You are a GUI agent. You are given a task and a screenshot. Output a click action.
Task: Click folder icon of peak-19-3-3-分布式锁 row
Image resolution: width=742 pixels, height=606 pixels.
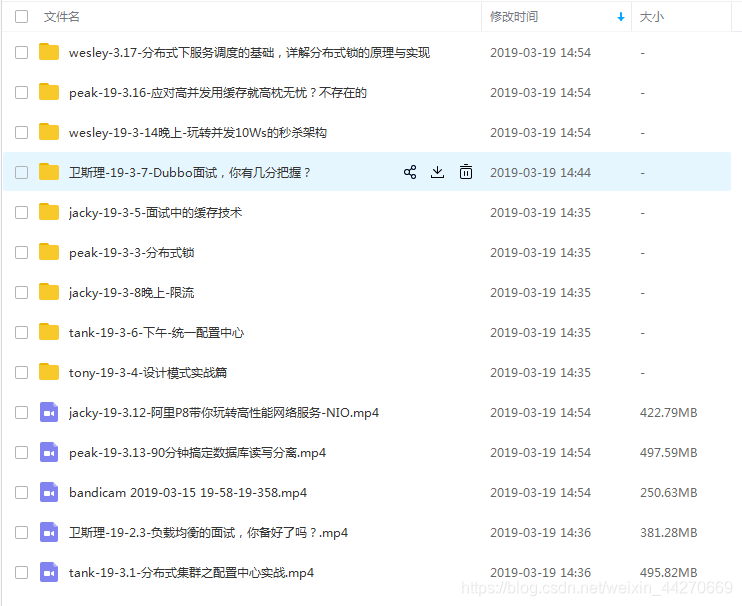tap(49, 252)
